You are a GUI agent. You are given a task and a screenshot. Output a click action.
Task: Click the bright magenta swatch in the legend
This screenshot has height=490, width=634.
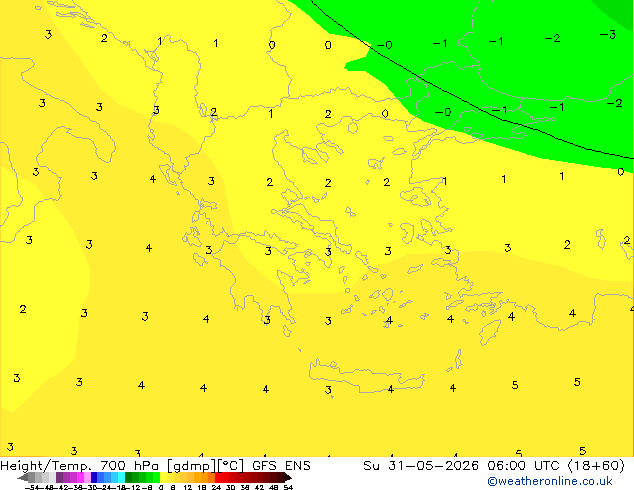[80, 477]
